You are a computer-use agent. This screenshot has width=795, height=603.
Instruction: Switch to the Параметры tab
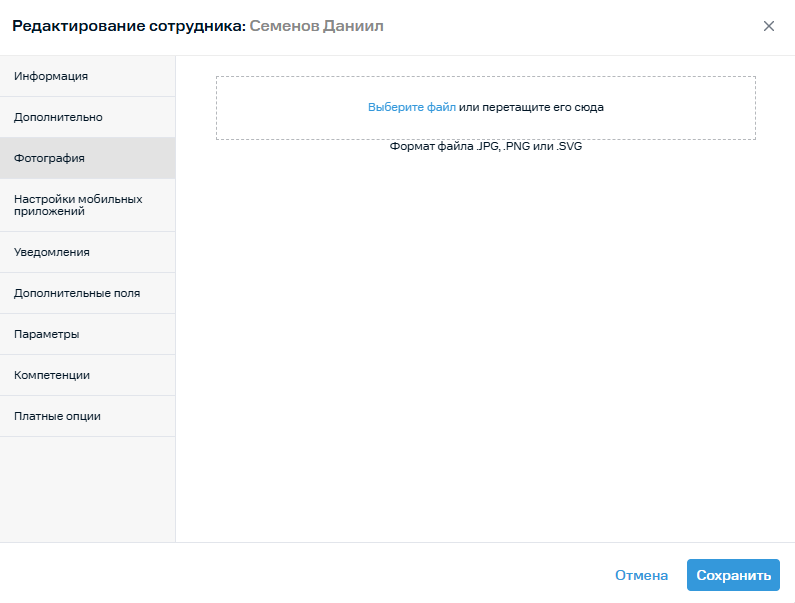point(47,334)
